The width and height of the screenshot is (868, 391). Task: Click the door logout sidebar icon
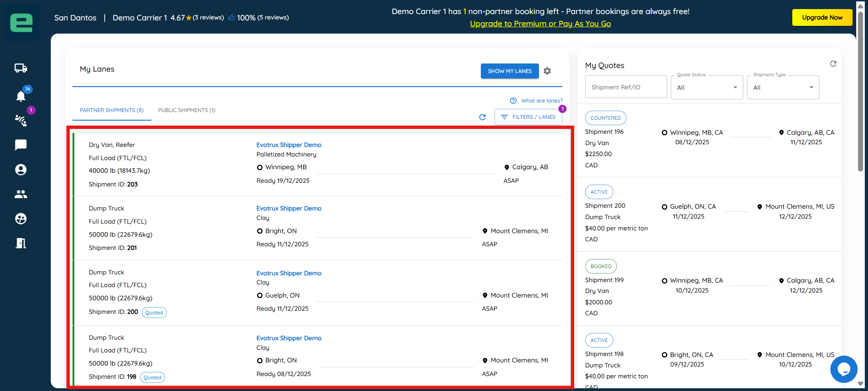[x=21, y=243]
